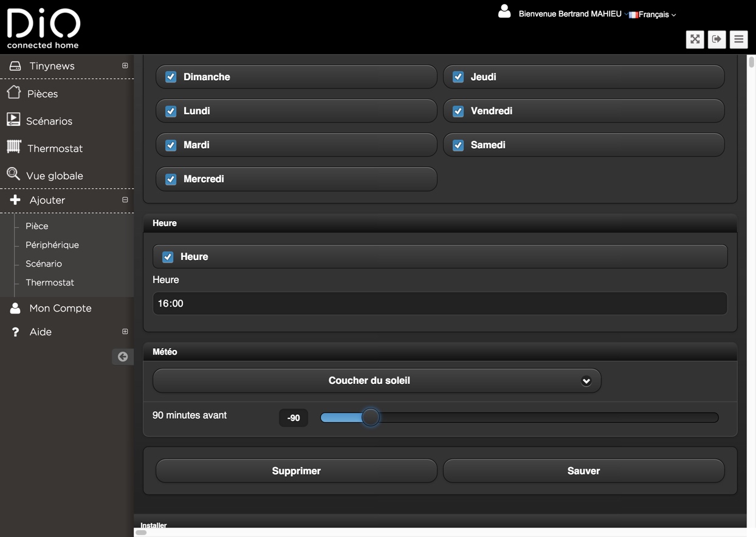Select Périphérique under Ajouter
The image size is (756, 537).
click(x=52, y=245)
